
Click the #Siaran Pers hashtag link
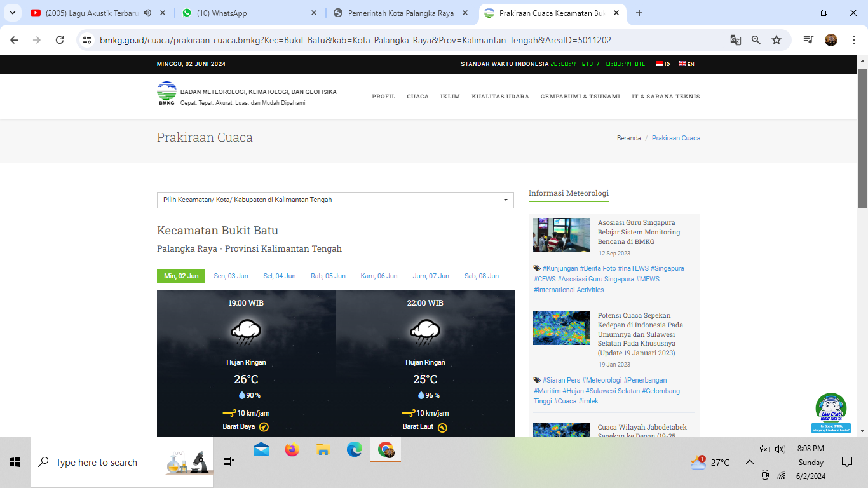coord(561,380)
